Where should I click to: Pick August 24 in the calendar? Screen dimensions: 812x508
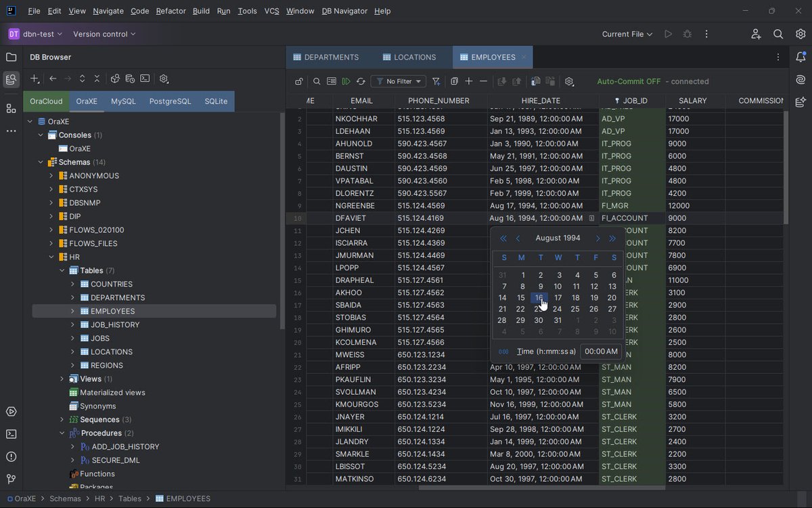[557, 309]
